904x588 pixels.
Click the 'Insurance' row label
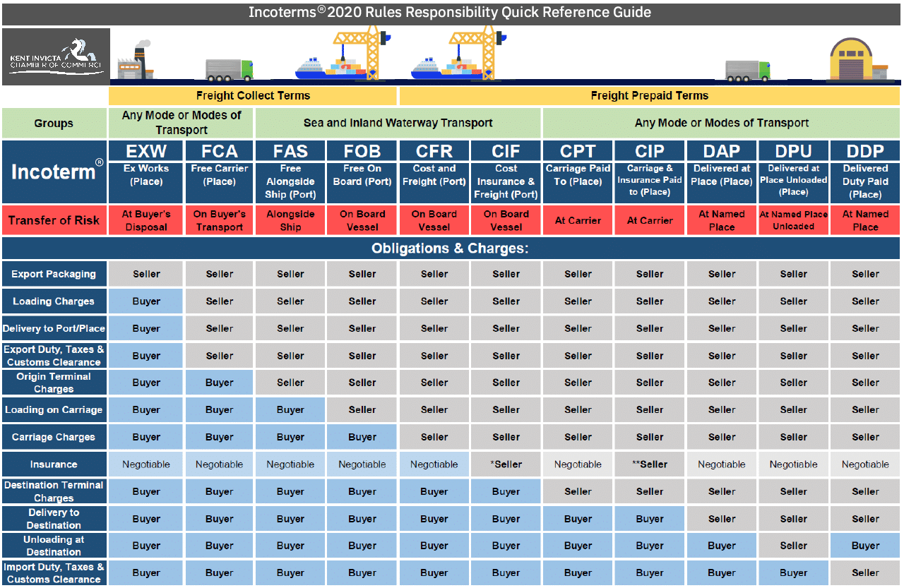coord(54,464)
